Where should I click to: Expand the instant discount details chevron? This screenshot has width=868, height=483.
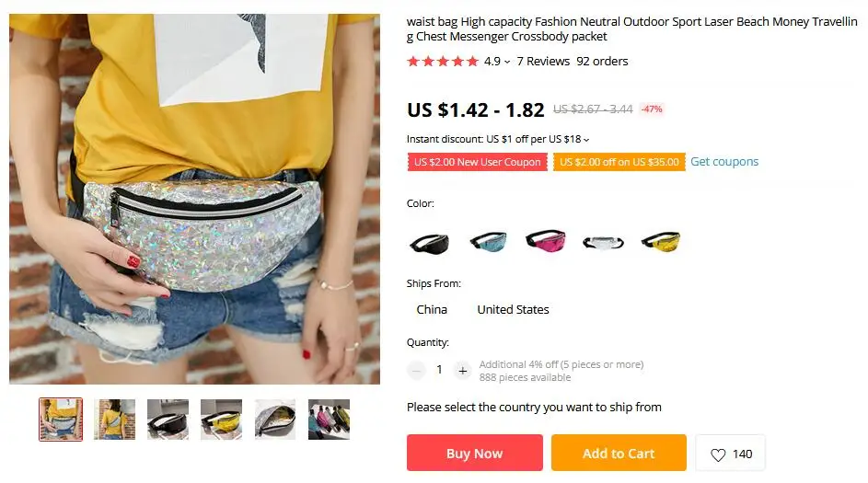coord(586,140)
